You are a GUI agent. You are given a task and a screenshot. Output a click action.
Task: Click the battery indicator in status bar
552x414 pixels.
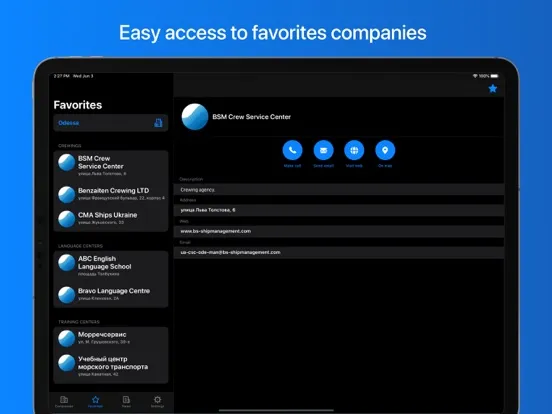[x=495, y=76]
